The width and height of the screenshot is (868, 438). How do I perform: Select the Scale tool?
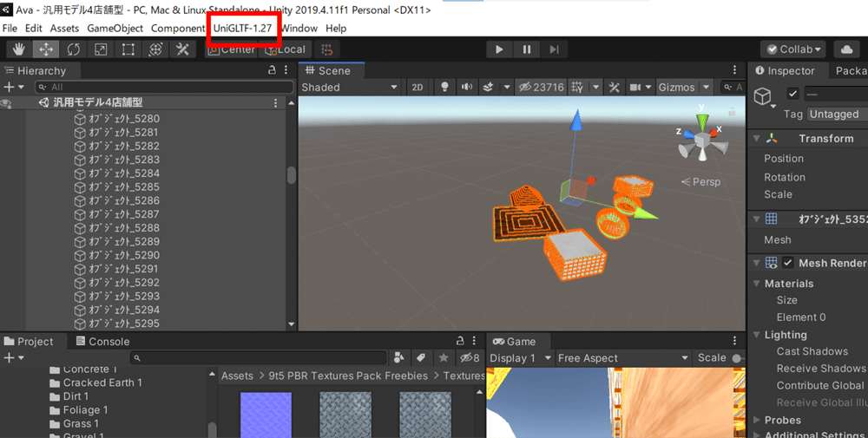101,49
